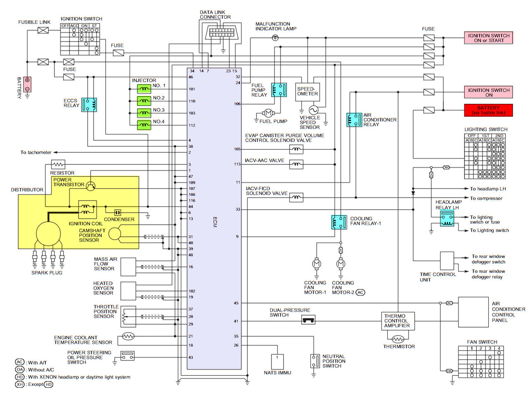Click the vehicle speed sensor symbol

(x=313, y=110)
